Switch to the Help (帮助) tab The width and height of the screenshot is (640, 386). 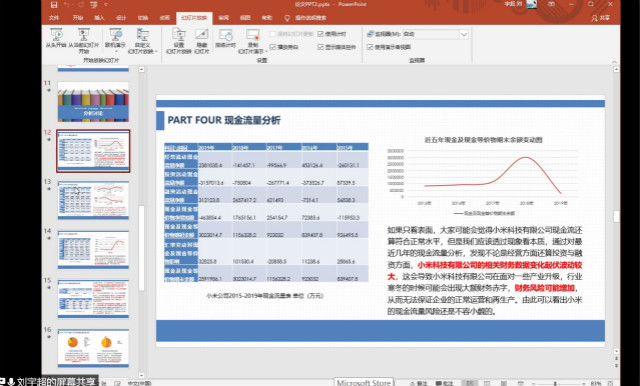coord(267,18)
